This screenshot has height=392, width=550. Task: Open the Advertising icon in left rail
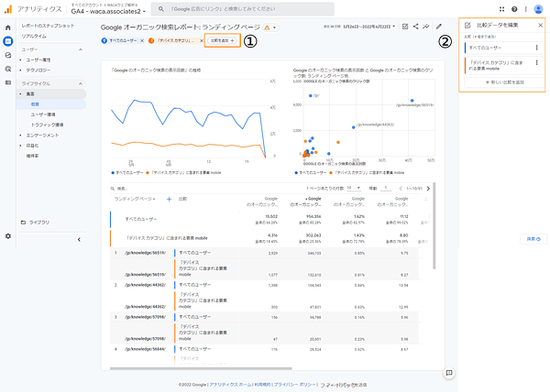click(x=7, y=69)
